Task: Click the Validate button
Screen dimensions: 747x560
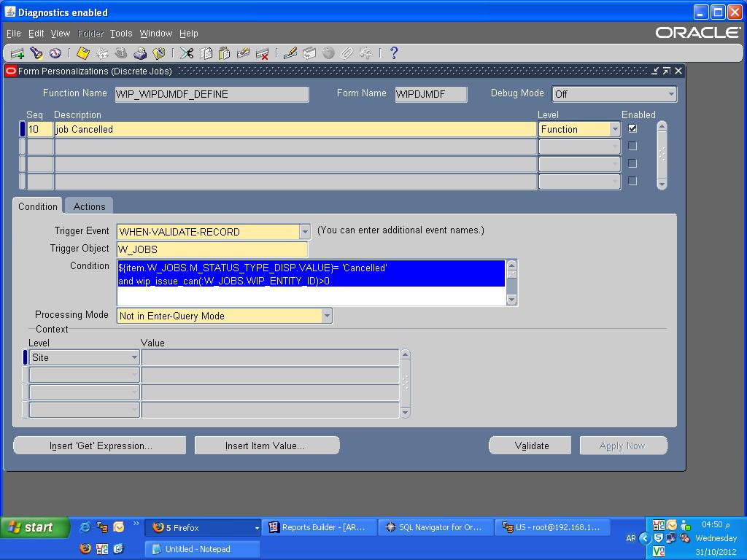Action: tap(530, 445)
